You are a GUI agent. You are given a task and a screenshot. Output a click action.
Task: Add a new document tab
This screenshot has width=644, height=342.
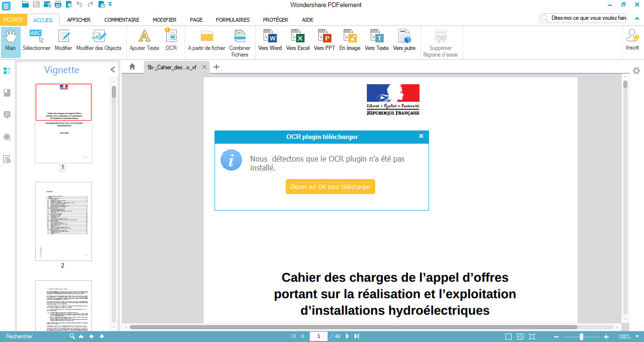click(216, 67)
